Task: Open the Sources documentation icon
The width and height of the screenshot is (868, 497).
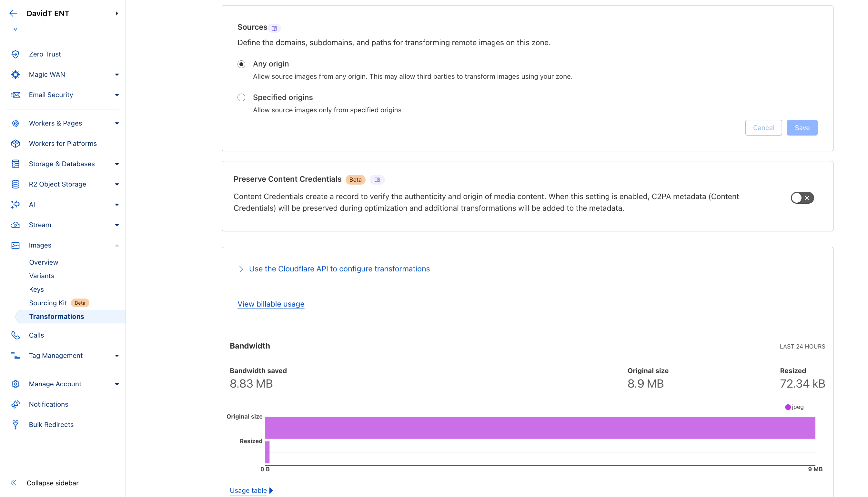Action: 275,28
